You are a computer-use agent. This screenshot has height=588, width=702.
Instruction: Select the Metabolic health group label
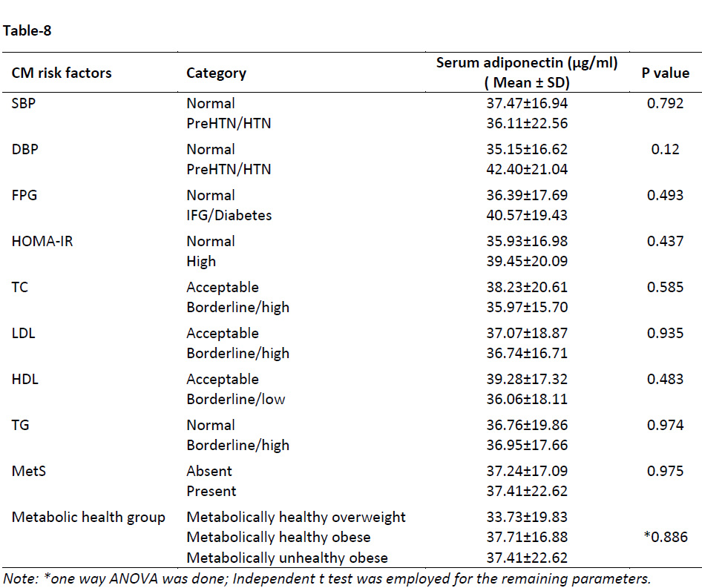(x=88, y=517)
